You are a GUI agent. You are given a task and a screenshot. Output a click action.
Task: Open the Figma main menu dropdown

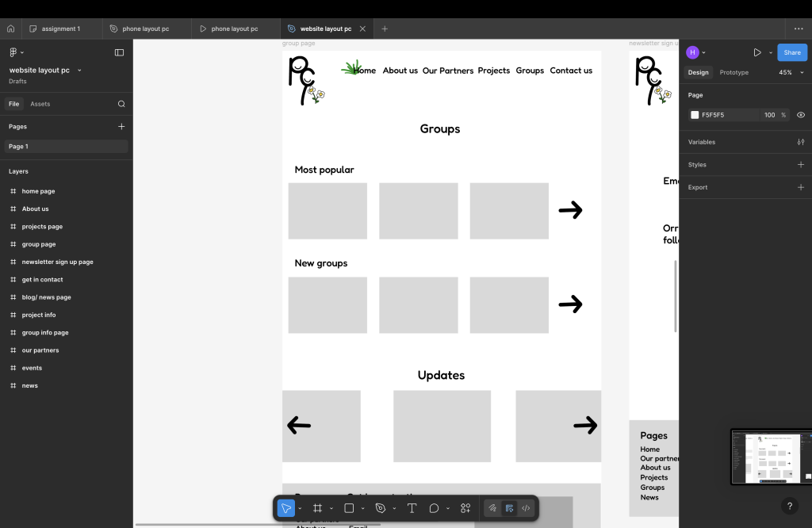coord(16,52)
